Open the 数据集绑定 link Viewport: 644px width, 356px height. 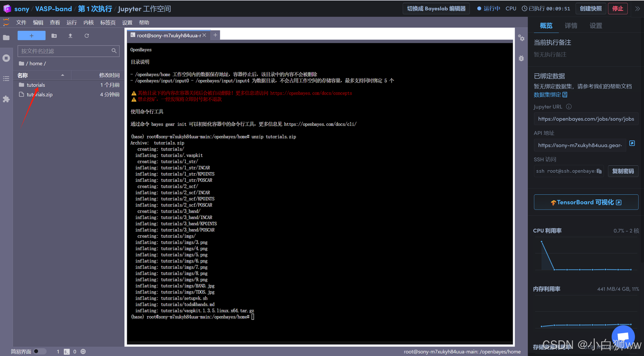(x=550, y=95)
